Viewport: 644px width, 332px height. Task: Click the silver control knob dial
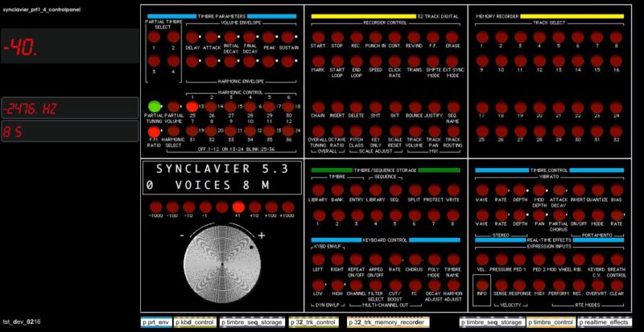click(222, 265)
